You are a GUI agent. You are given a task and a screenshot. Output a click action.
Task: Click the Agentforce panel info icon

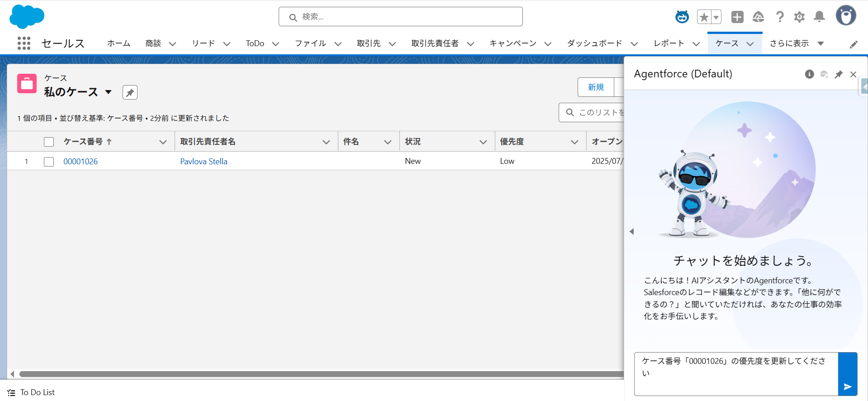pyautogui.click(x=810, y=74)
